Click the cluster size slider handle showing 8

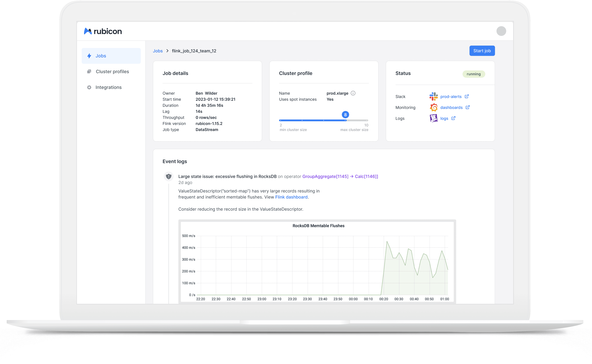[345, 115]
